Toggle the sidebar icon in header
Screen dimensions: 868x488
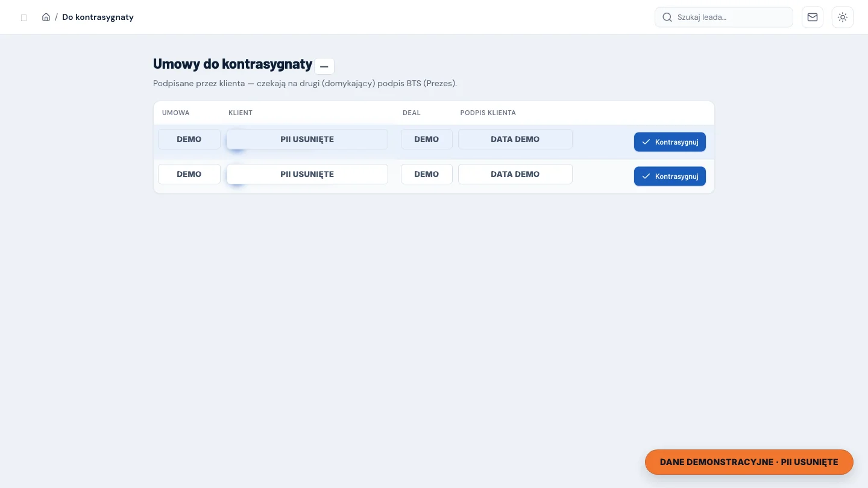click(x=24, y=17)
